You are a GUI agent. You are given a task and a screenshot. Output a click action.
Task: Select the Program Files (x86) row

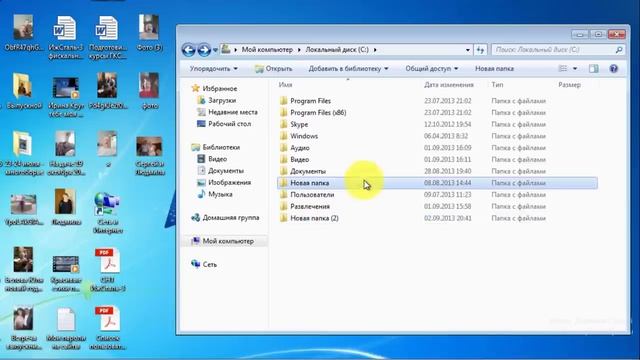pyautogui.click(x=437, y=112)
